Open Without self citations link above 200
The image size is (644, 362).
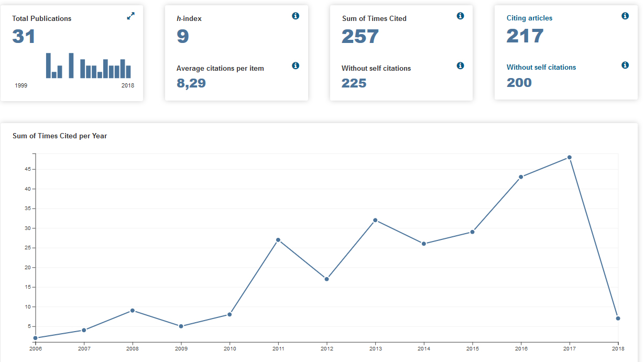click(x=541, y=67)
